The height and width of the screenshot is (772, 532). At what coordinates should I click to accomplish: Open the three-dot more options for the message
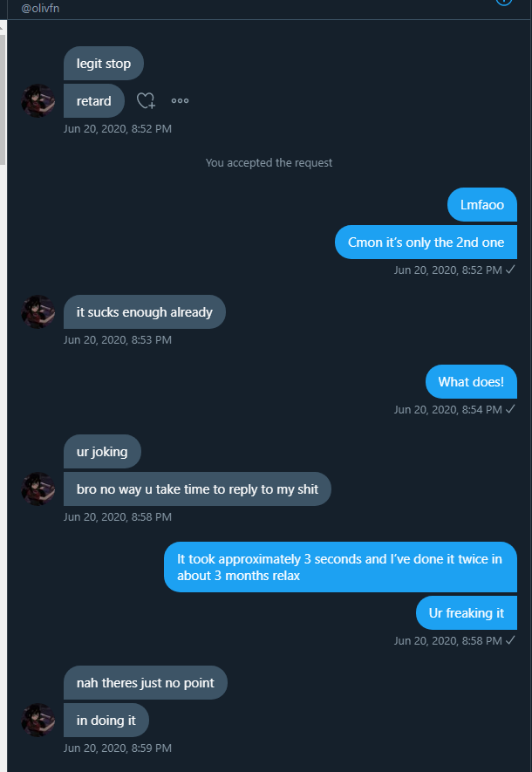coord(181,101)
